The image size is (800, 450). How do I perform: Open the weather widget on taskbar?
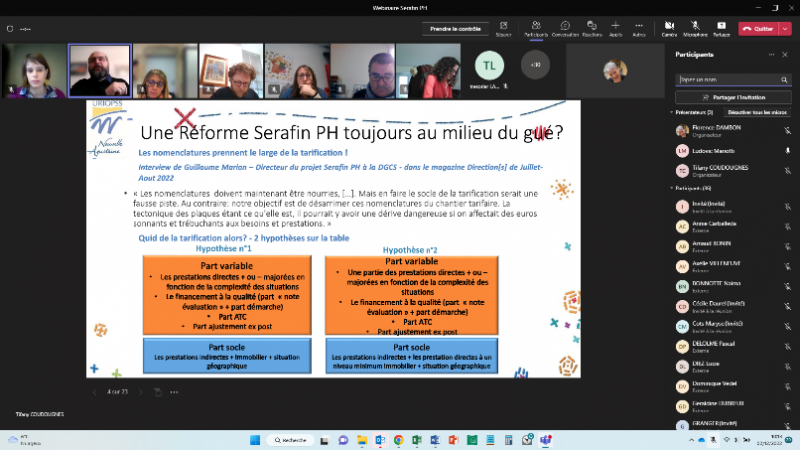pyautogui.click(x=23, y=440)
